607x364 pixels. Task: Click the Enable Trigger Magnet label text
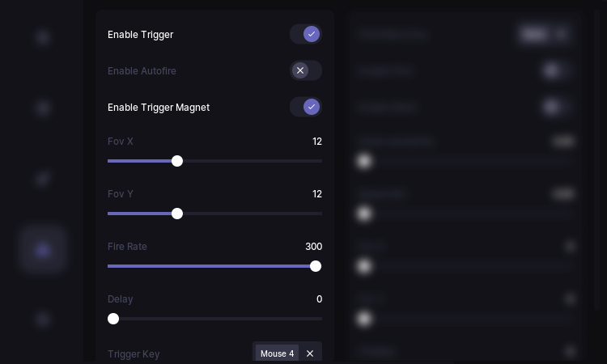click(159, 108)
